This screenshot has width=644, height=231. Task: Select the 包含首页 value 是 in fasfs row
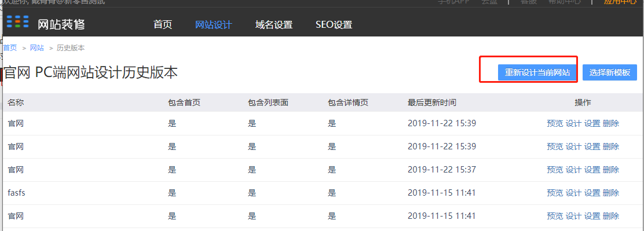click(172, 192)
